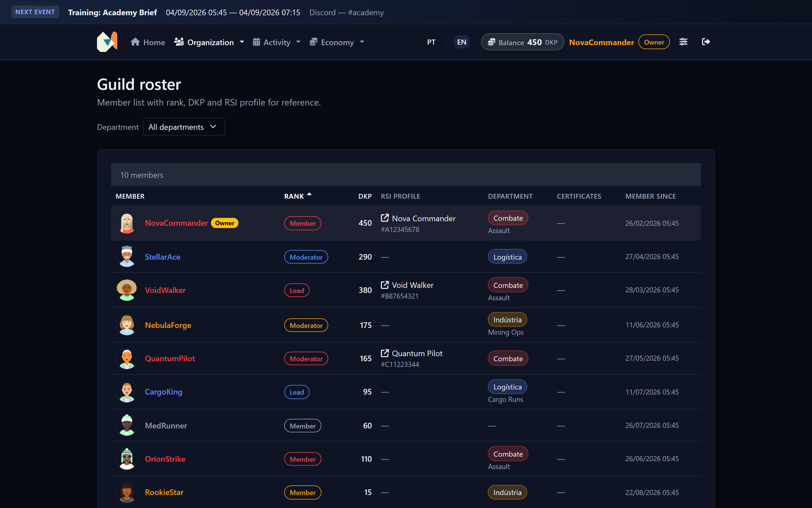This screenshot has width=812, height=508.
Task: Click VoidWalker's avatar
Action: point(127,290)
